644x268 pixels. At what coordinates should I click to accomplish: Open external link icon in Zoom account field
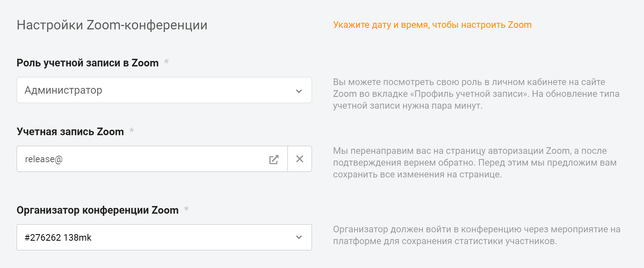[274, 159]
